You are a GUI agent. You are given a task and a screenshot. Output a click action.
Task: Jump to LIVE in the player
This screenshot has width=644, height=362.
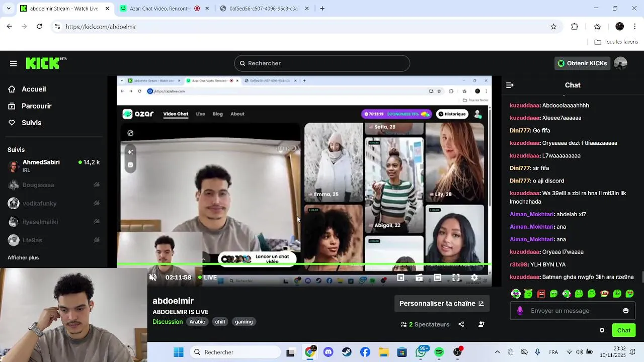click(x=207, y=278)
